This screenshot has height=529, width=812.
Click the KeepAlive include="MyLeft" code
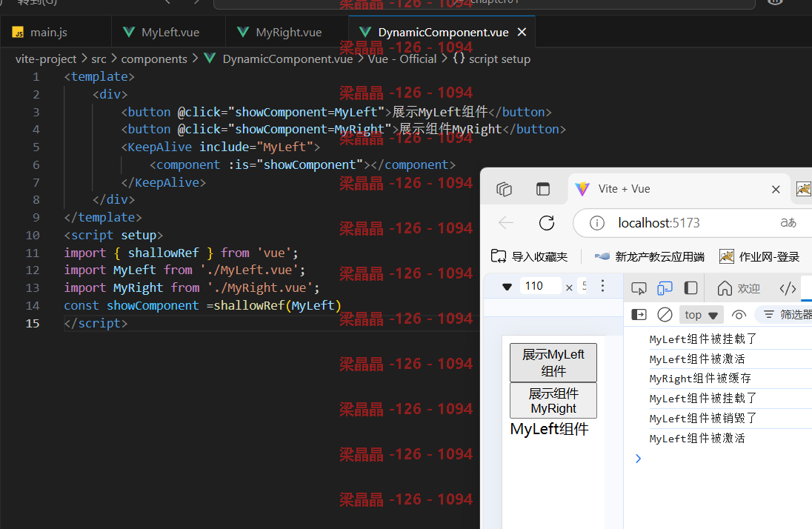point(221,147)
